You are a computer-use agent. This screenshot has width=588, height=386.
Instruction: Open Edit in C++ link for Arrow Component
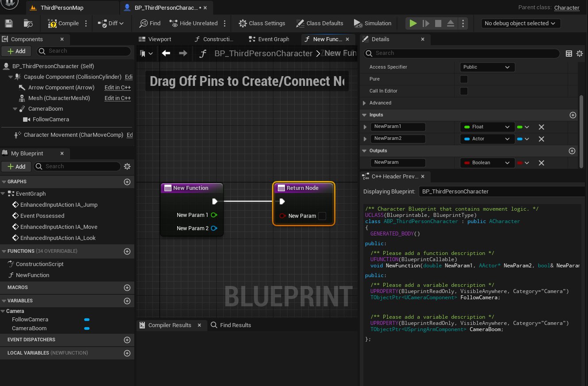117,88
